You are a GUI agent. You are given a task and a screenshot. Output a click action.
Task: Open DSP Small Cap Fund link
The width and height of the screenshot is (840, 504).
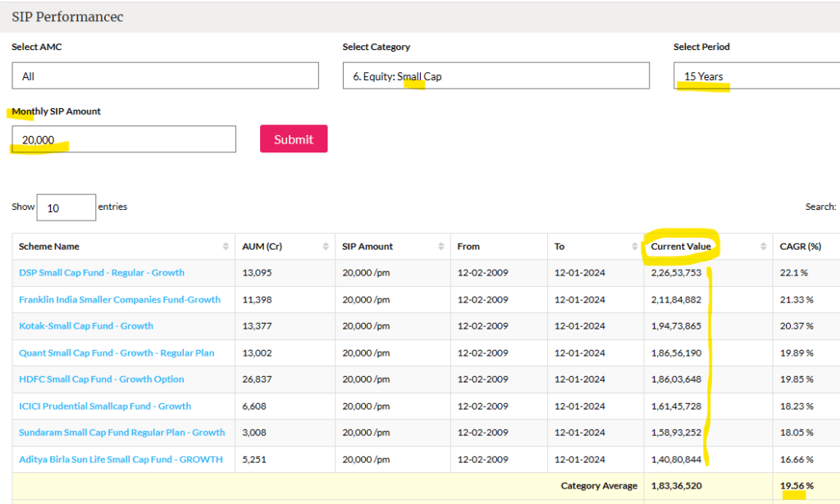tap(102, 273)
